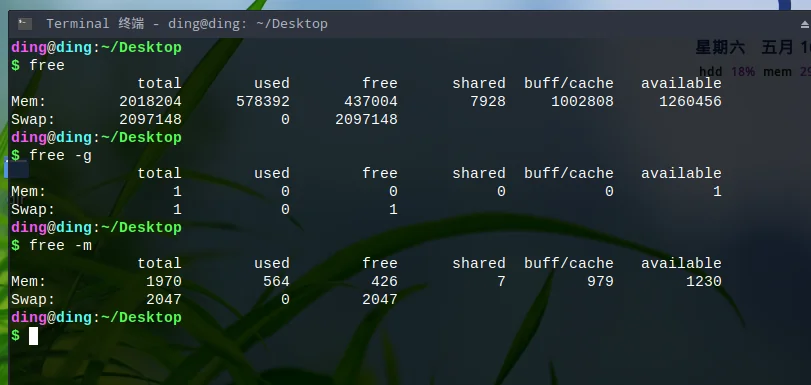Click the 'Mem:' label in free -m output

pyautogui.click(x=28, y=282)
